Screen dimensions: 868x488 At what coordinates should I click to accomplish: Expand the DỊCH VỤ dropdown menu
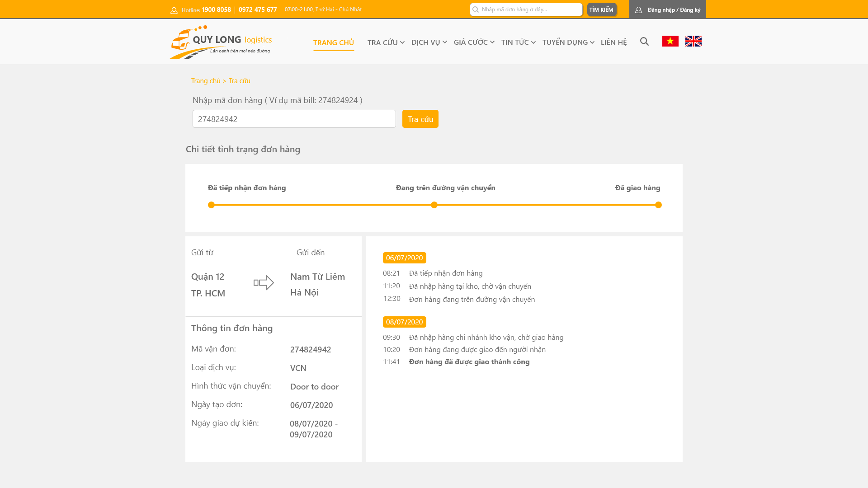pos(429,42)
